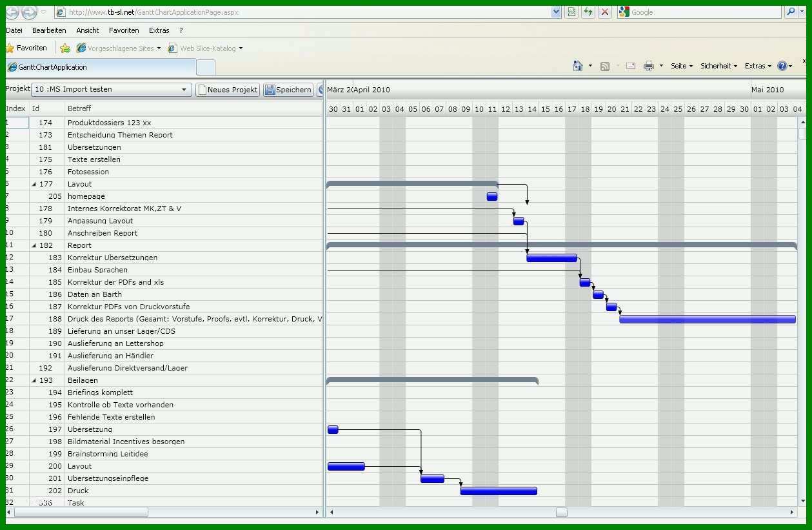Click the Speichern button
Image resolution: width=812 pixels, height=530 pixels.
pos(288,90)
